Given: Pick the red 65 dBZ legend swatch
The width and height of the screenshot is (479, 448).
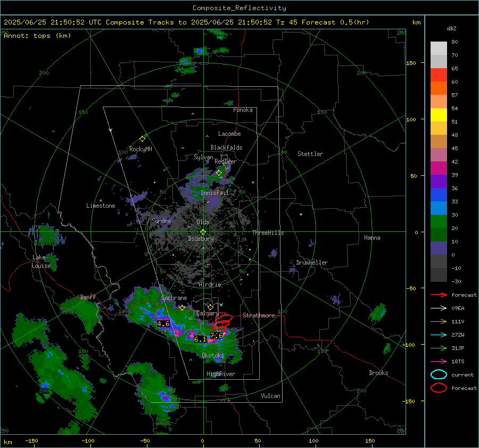Looking at the screenshot, I should [x=439, y=75].
